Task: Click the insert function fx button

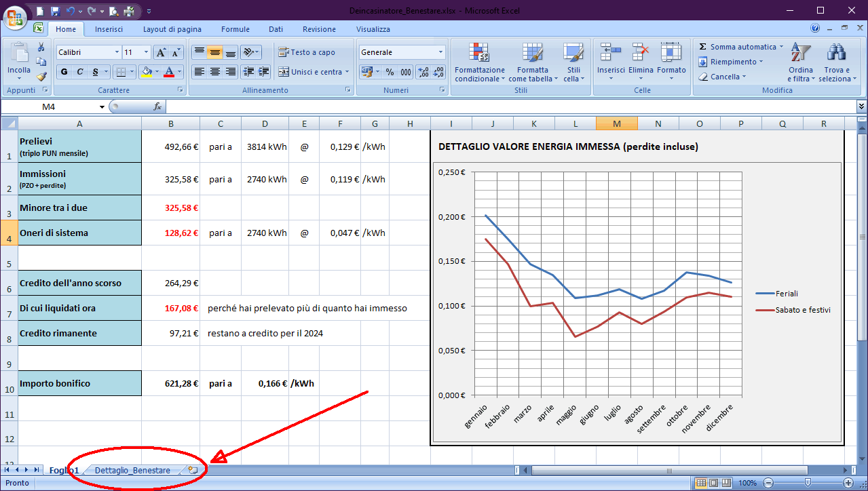Action: (157, 106)
